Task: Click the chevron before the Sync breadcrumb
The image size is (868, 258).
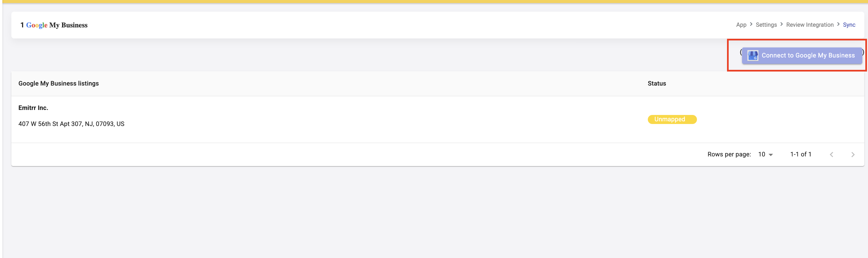Action: pyautogui.click(x=838, y=24)
